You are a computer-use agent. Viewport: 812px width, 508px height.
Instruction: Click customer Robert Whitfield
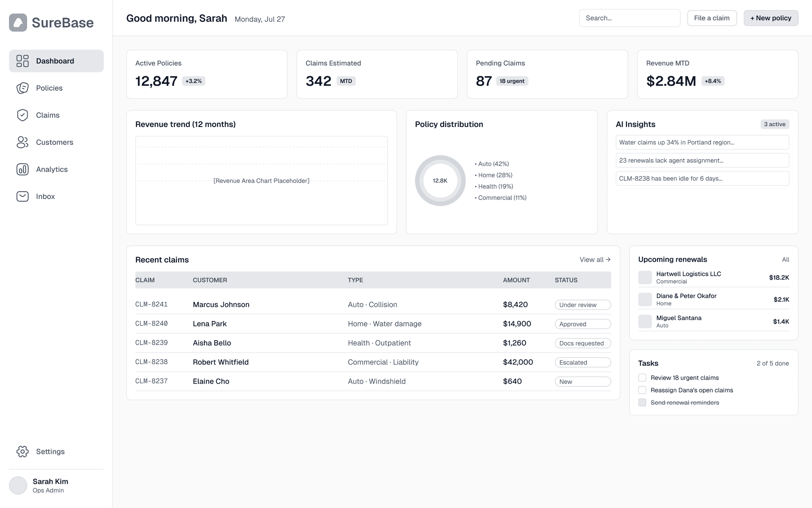coord(221,362)
